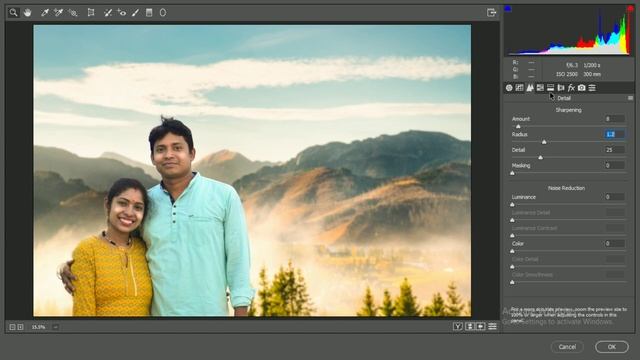The width and height of the screenshot is (640, 360).
Task: Open the Camera Calibration panel tab
Action: (x=582, y=88)
